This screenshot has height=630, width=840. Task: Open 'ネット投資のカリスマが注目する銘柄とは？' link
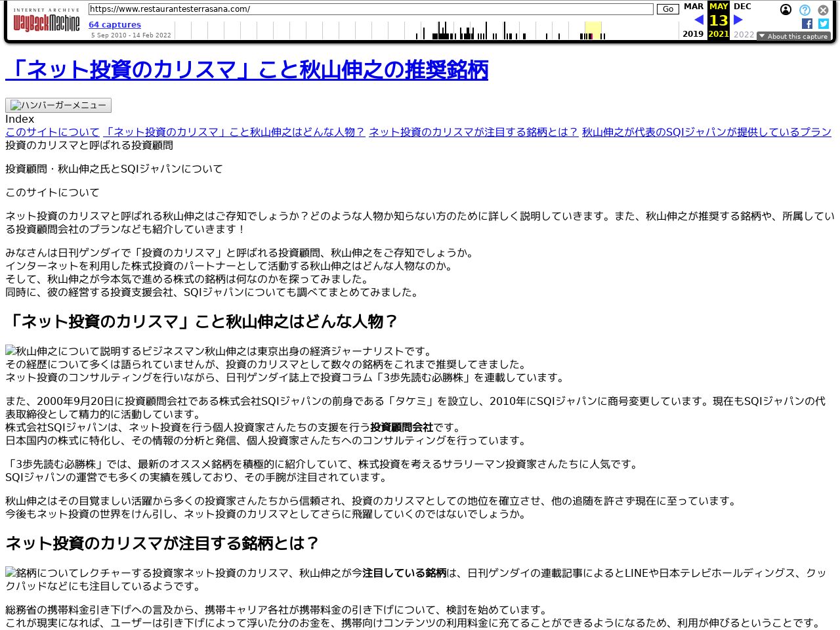click(473, 132)
